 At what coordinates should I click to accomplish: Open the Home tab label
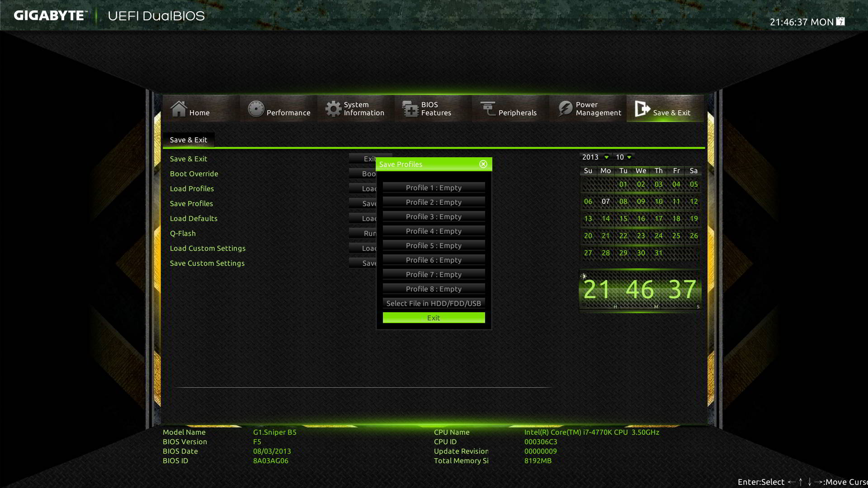(199, 113)
